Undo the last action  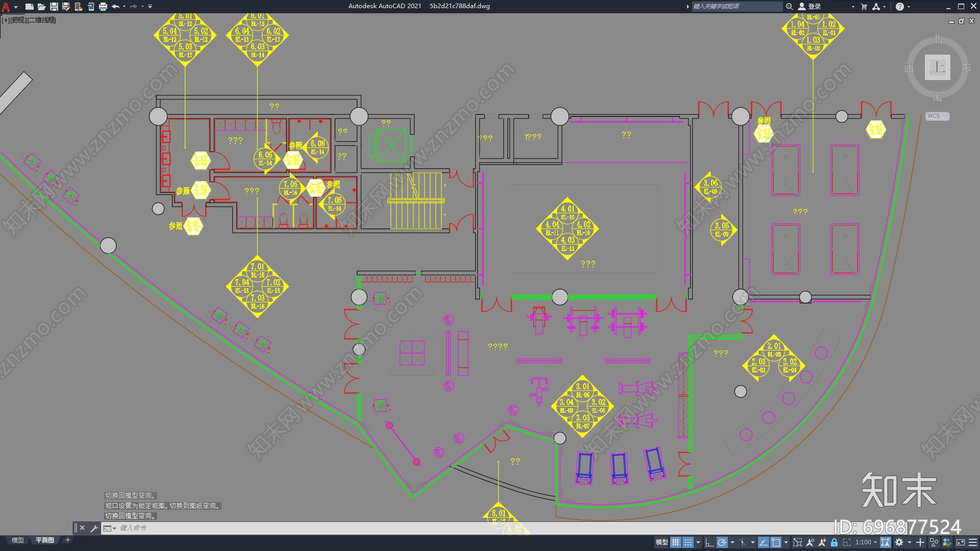[115, 7]
